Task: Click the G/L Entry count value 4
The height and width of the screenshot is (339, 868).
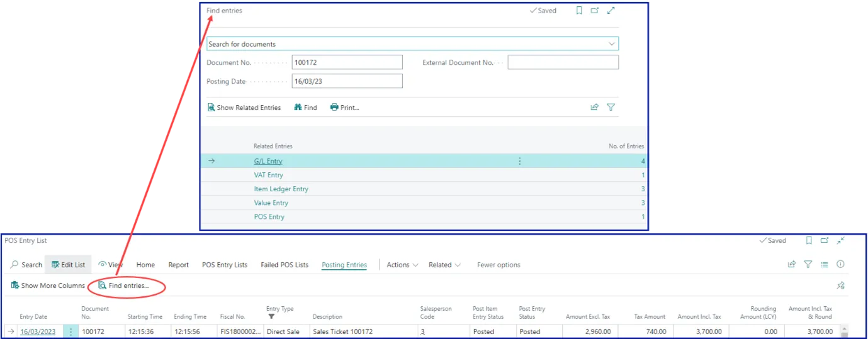Action: pyautogui.click(x=643, y=162)
